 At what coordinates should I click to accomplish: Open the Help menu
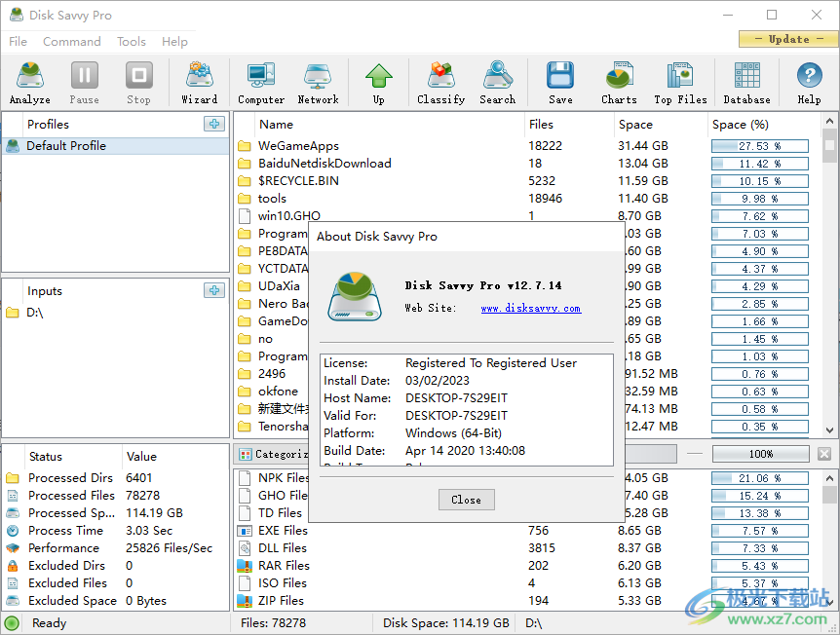[x=174, y=41]
